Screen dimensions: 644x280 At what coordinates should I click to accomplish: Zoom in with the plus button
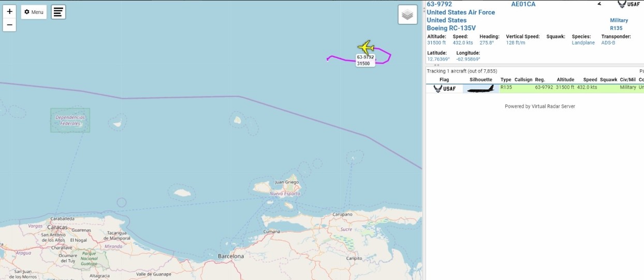tap(9, 11)
